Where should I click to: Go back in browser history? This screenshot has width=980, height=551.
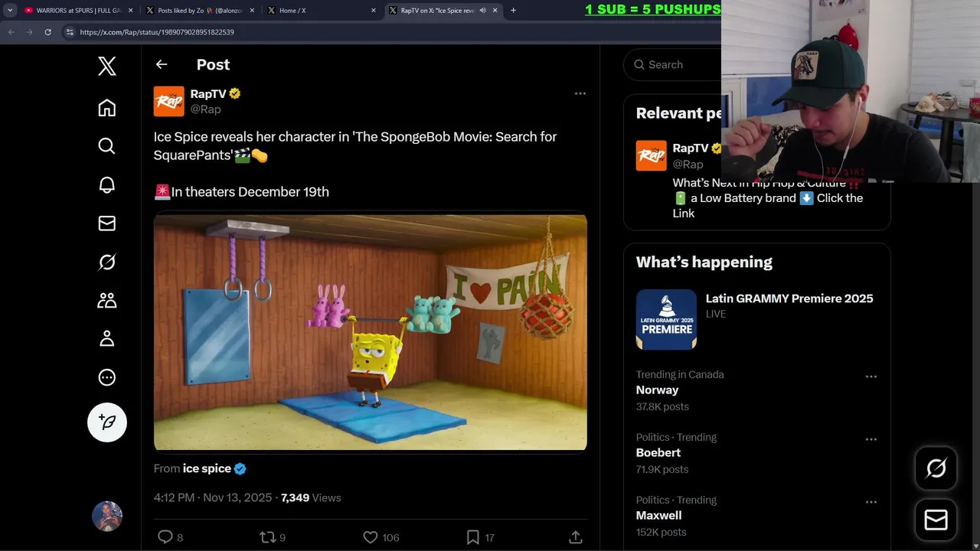11,32
